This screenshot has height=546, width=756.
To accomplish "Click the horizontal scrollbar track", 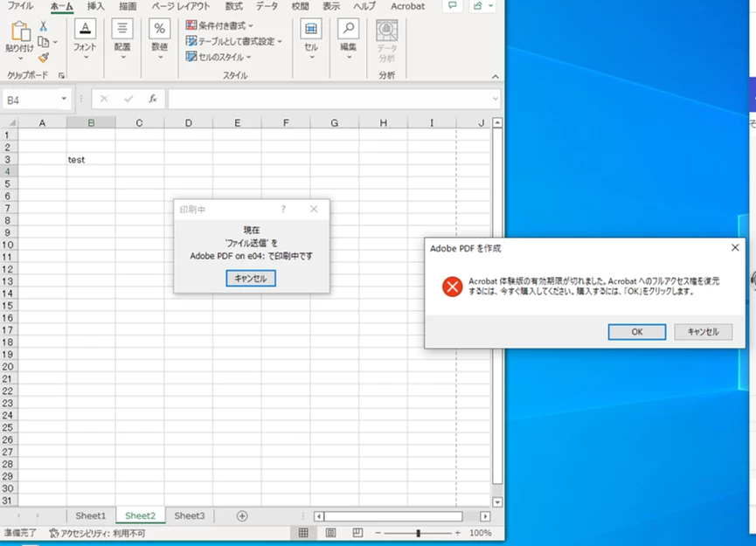I will (393, 516).
